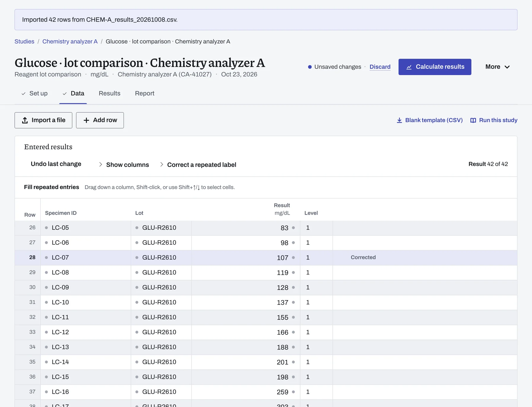Open the More dropdown menu
Viewport: 532px width, 407px height.
click(x=497, y=67)
